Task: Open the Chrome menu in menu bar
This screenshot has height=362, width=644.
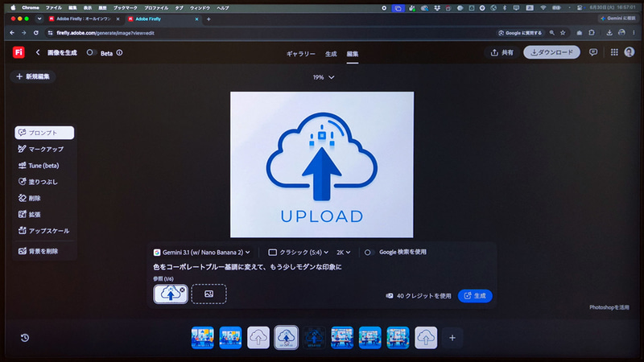Action: point(30,8)
